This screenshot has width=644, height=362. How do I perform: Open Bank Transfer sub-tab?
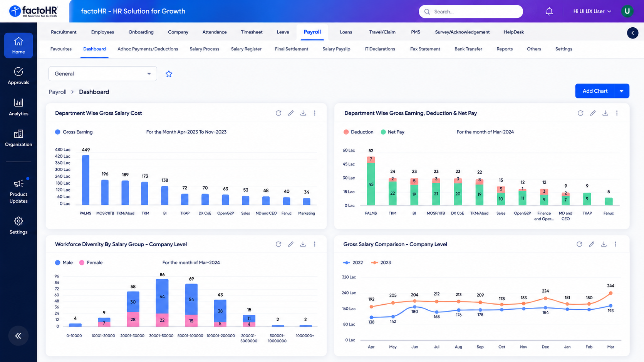coord(468,49)
